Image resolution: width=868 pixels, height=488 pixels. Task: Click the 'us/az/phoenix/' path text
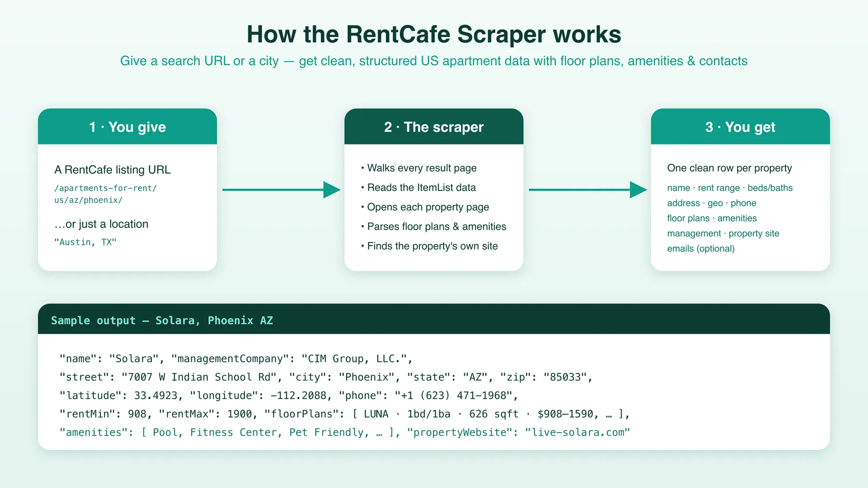pos(88,200)
